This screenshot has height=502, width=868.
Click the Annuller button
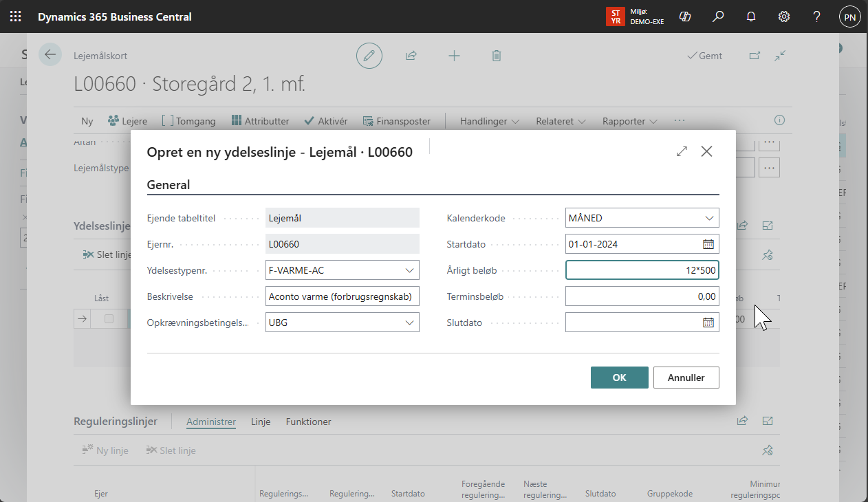coord(686,378)
